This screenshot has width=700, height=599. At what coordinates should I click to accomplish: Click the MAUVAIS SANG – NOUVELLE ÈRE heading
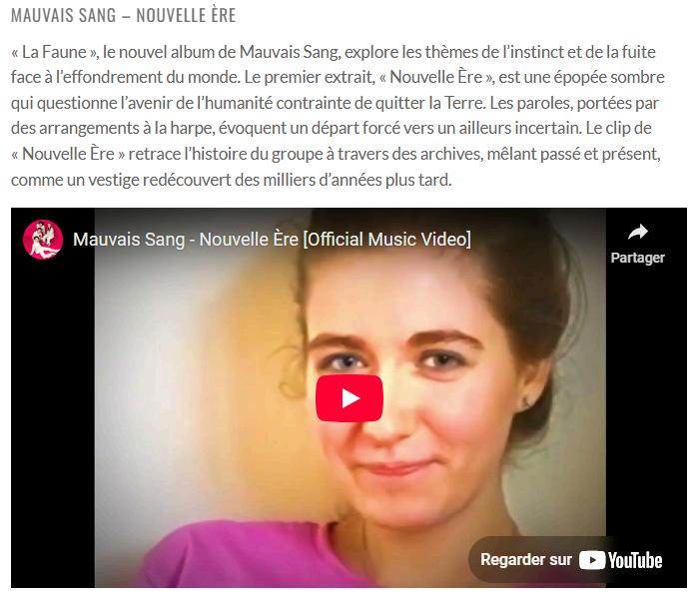pyautogui.click(x=123, y=16)
